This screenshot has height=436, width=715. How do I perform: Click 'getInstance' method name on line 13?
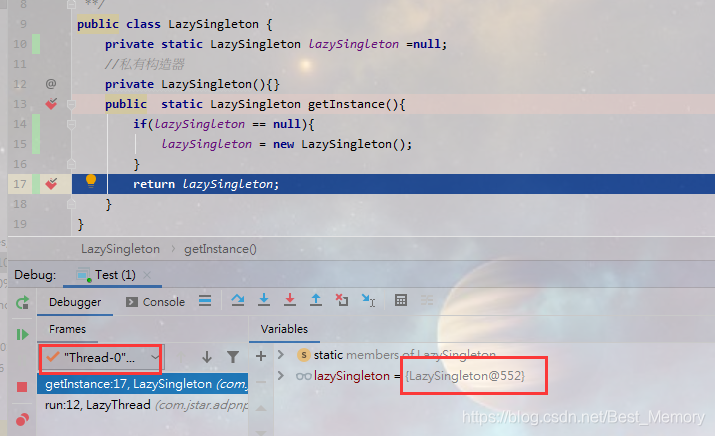347,104
